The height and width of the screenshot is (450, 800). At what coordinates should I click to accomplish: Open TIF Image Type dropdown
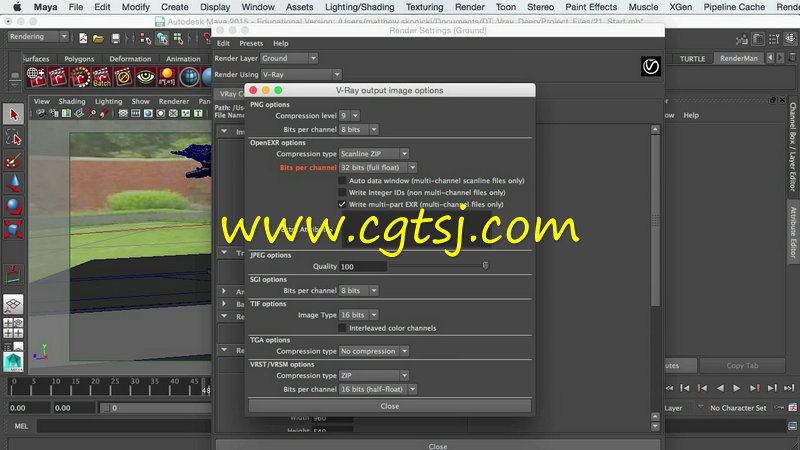(359, 315)
